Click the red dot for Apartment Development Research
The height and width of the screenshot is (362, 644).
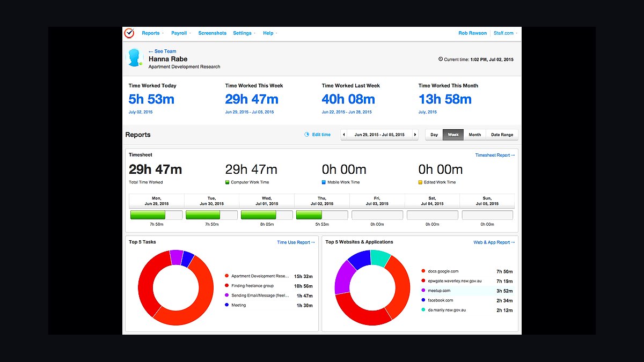click(x=227, y=276)
